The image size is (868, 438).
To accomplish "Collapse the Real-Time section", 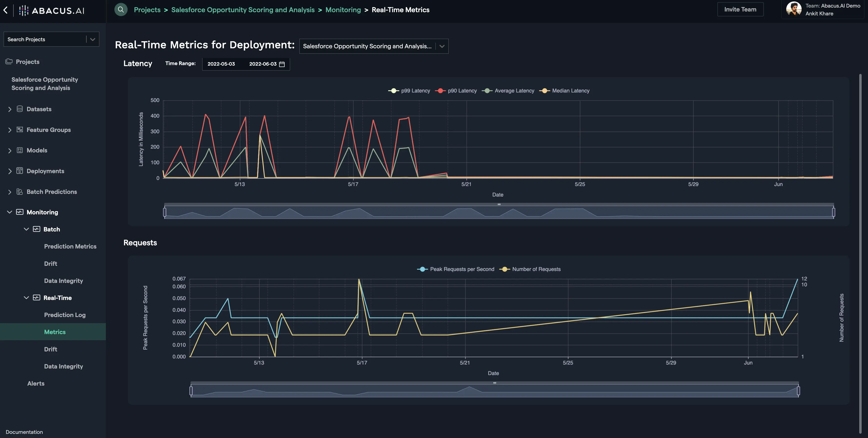I will coord(26,298).
